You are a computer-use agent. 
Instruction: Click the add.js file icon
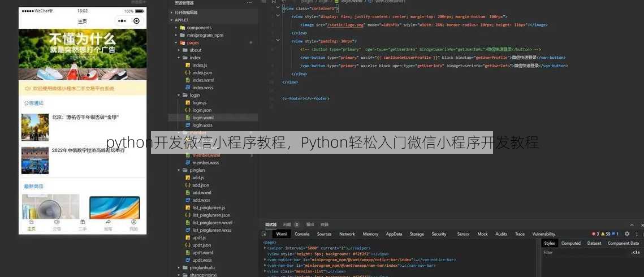188,178
